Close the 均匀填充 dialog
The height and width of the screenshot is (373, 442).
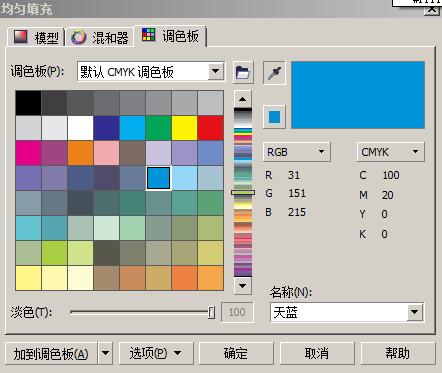[x=432, y=9]
